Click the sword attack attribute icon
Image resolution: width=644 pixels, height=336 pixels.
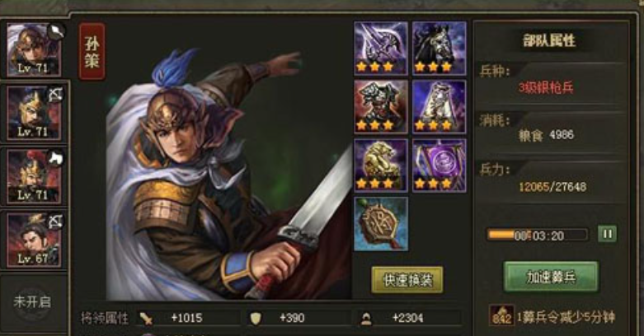click(x=146, y=319)
